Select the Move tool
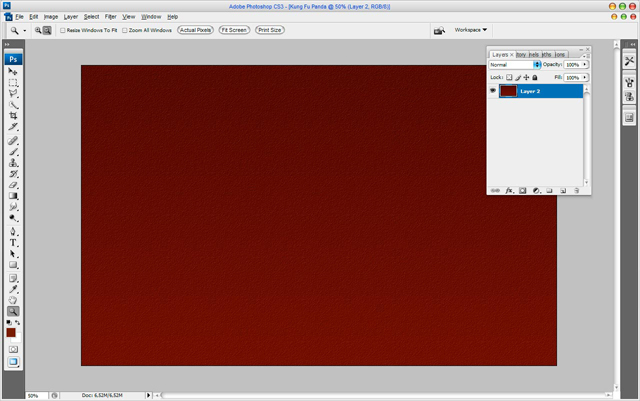 (13, 72)
